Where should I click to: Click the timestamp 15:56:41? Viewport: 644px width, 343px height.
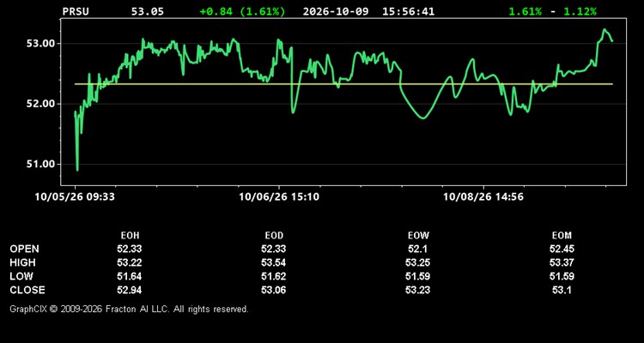coord(408,11)
